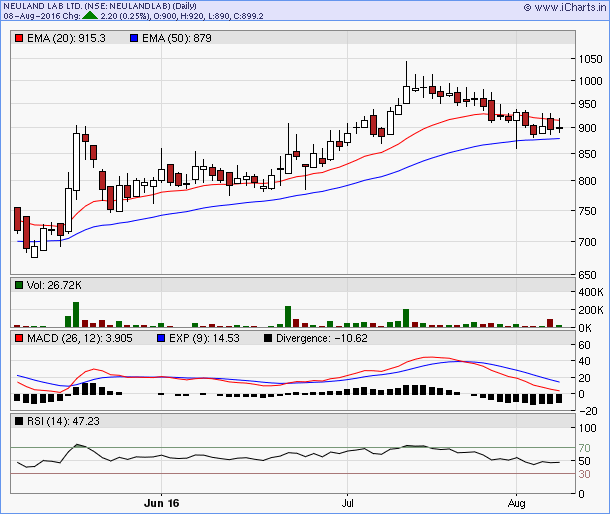Click the Divergence: -10.62 label
The width and height of the screenshot is (610, 514).
(321, 338)
